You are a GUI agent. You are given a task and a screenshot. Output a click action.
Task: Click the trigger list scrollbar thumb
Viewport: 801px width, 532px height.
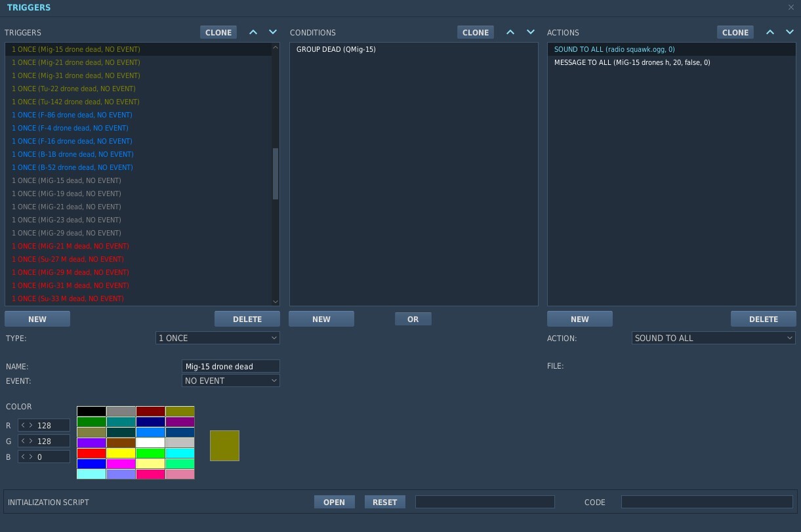tap(276, 174)
